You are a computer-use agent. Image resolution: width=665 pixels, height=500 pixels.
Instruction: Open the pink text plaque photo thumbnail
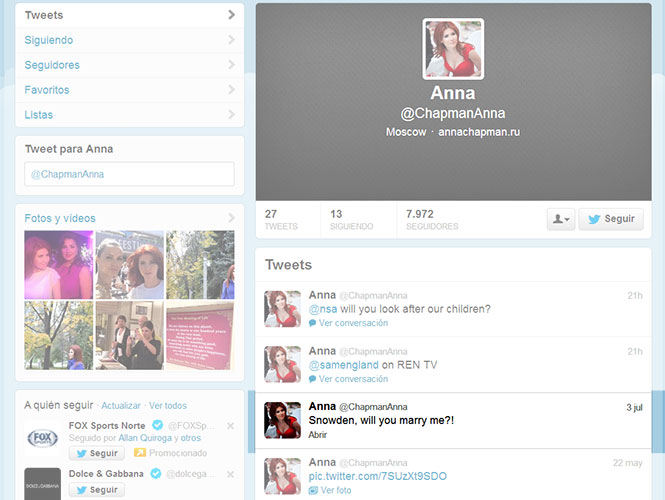[x=200, y=335]
